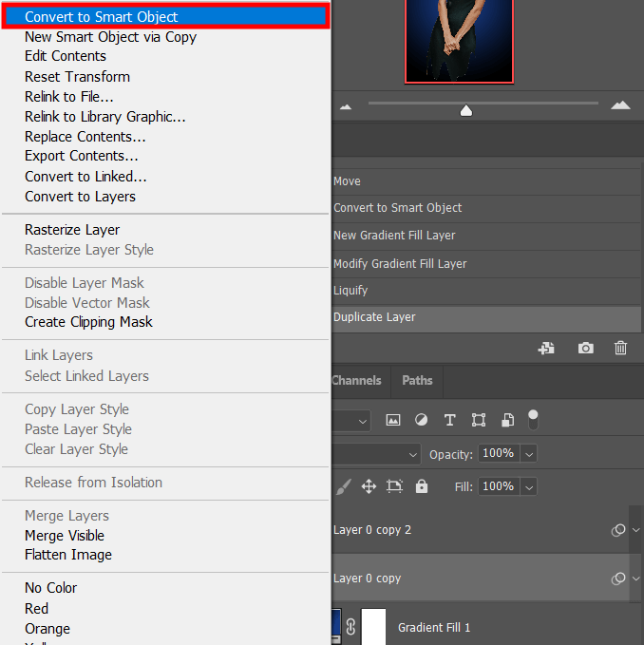644x645 pixels.
Task: Choose Rasterize Layer from menu
Action: point(72,230)
